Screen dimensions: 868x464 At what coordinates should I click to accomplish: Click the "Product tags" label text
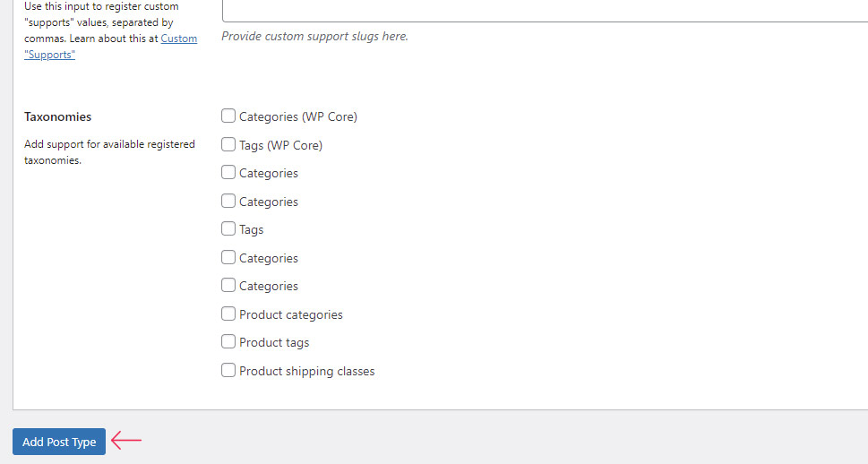pos(274,342)
